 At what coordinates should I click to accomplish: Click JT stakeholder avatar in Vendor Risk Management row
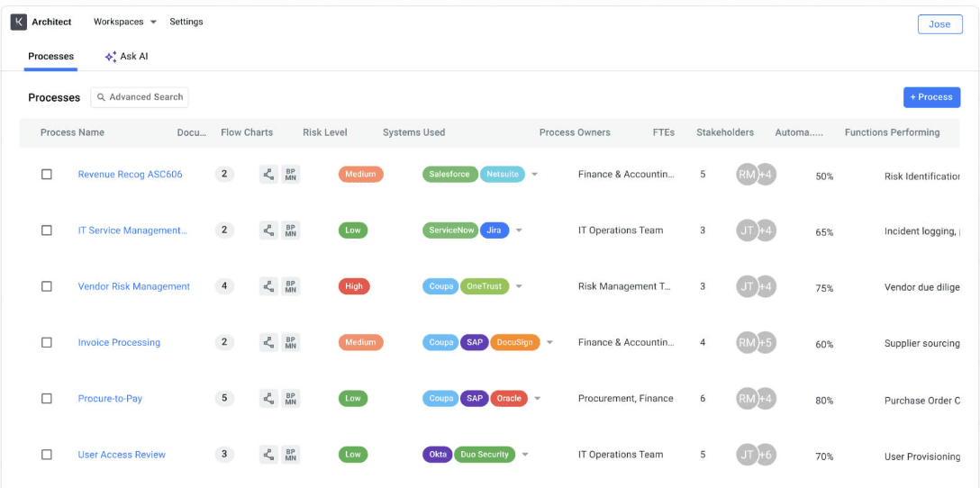point(747,287)
